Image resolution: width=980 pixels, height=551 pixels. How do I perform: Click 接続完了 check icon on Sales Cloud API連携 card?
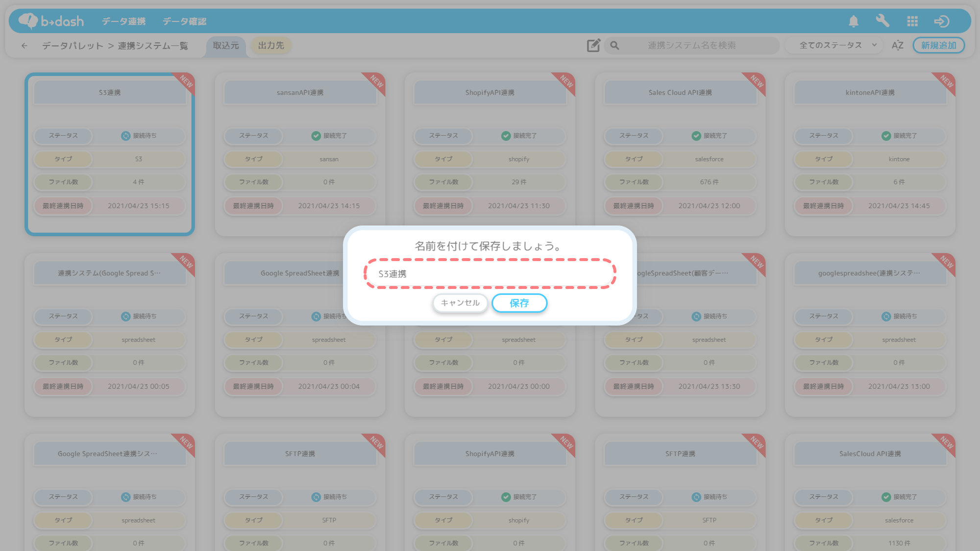(696, 136)
